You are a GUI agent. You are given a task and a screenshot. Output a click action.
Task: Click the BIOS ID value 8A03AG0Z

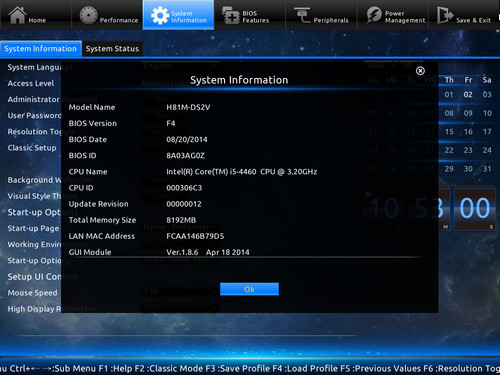pos(185,156)
